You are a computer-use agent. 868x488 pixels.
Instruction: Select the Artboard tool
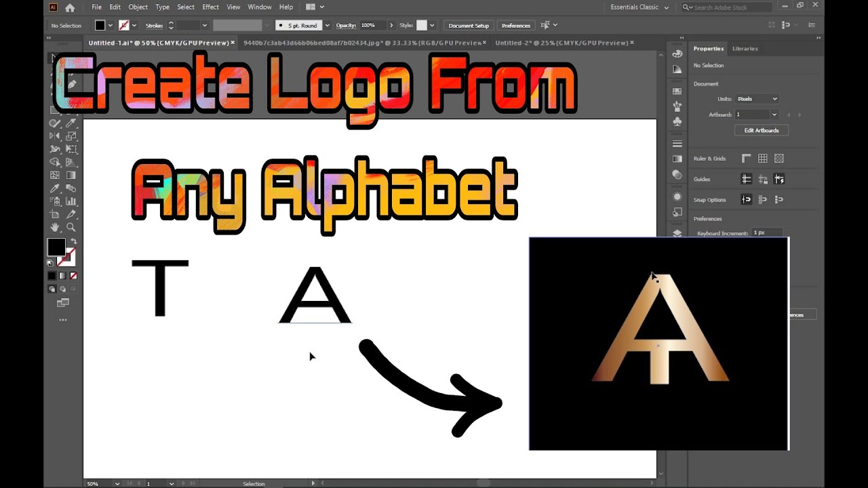55,214
